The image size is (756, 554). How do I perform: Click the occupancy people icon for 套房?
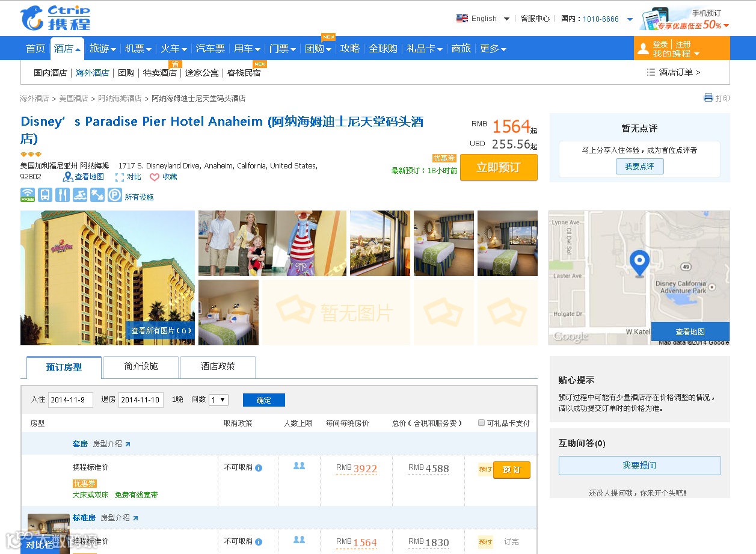299,466
